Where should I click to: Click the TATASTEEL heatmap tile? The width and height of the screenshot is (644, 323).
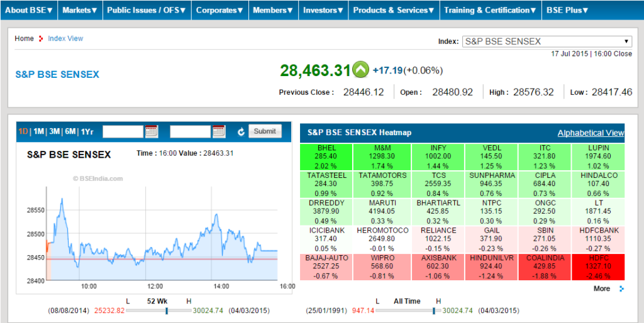coord(326,184)
